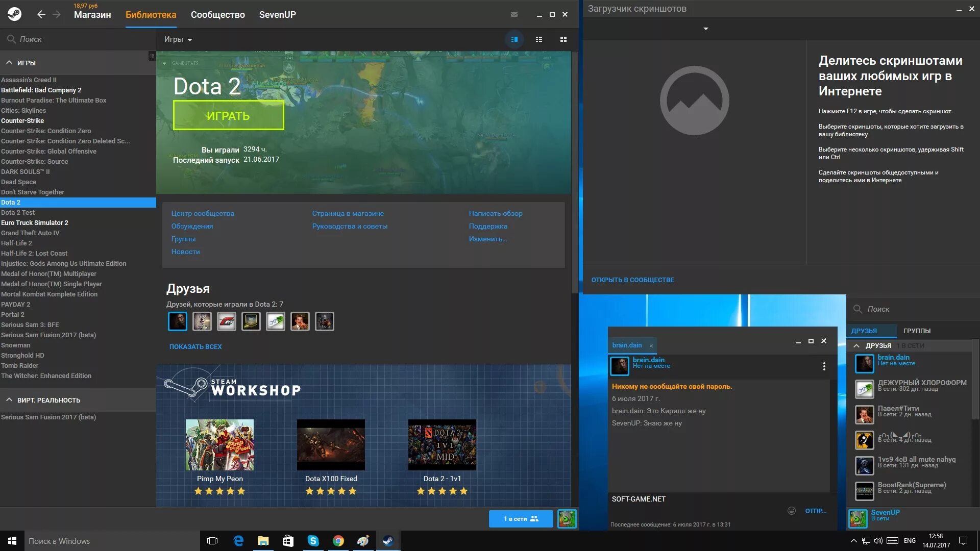The height and width of the screenshot is (551, 980).
Task: Open the inbox envelope icon
Action: click(x=514, y=14)
